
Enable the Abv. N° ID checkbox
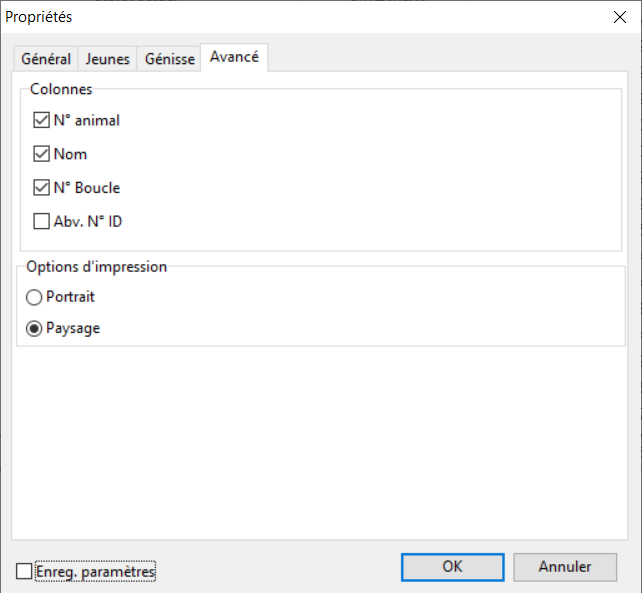[x=42, y=221]
